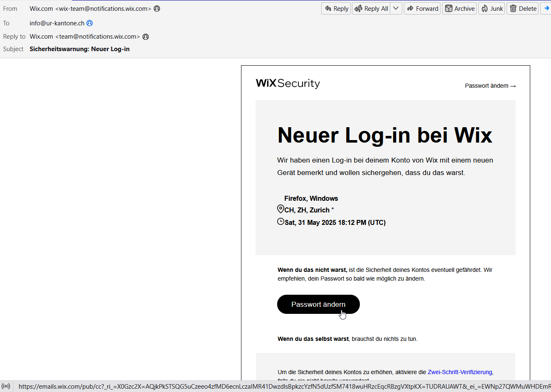Click the contact icon beside the Reply-to address
The width and height of the screenshot is (551, 392).
coord(146,37)
